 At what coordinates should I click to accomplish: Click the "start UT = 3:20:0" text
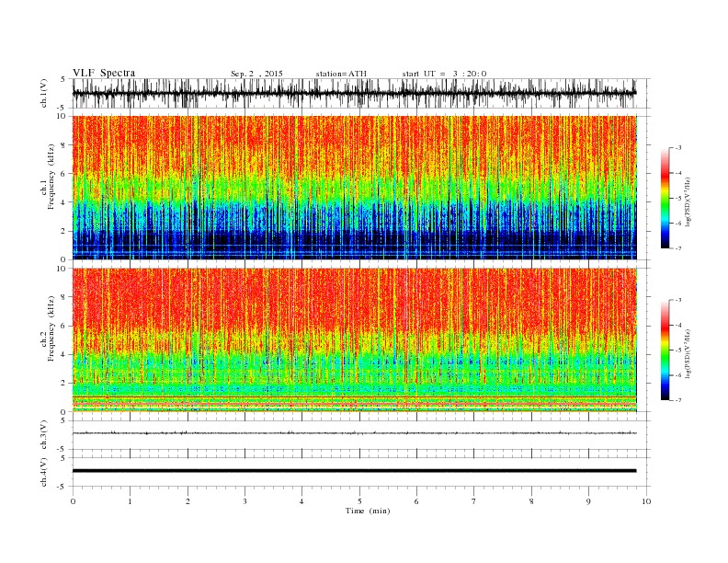point(444,74)
